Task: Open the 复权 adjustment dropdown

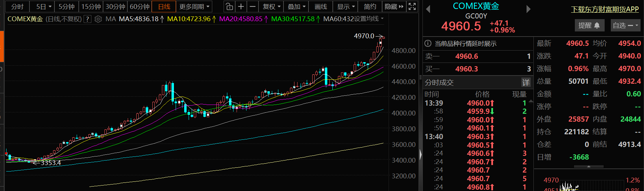Action: point(272,6)
